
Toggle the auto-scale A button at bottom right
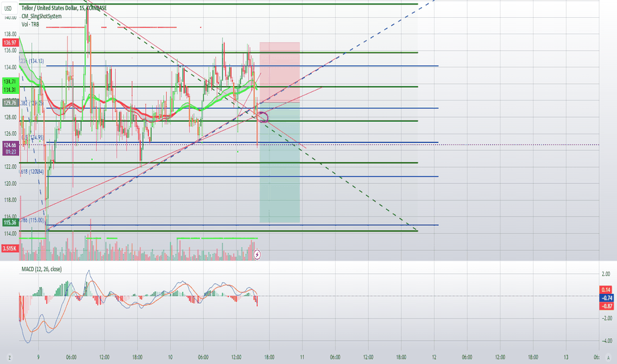pos(608,357)
